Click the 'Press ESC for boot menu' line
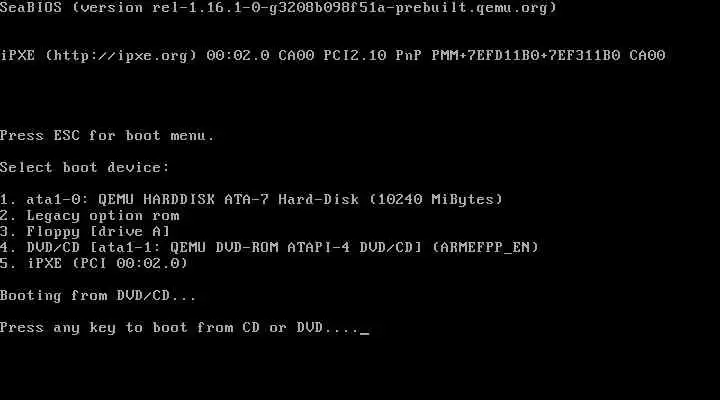Viewport: 720px width, 400px height. pos(107,135)
